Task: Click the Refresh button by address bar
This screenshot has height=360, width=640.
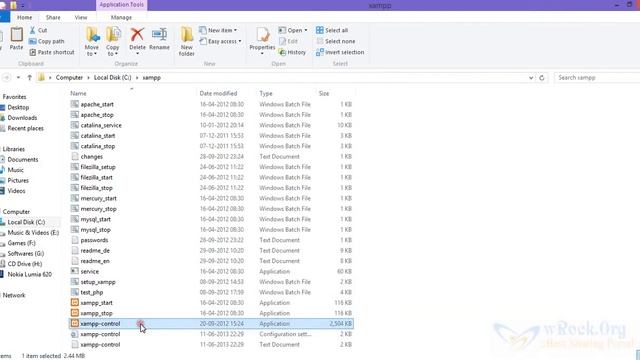Action: coord(542,78)
